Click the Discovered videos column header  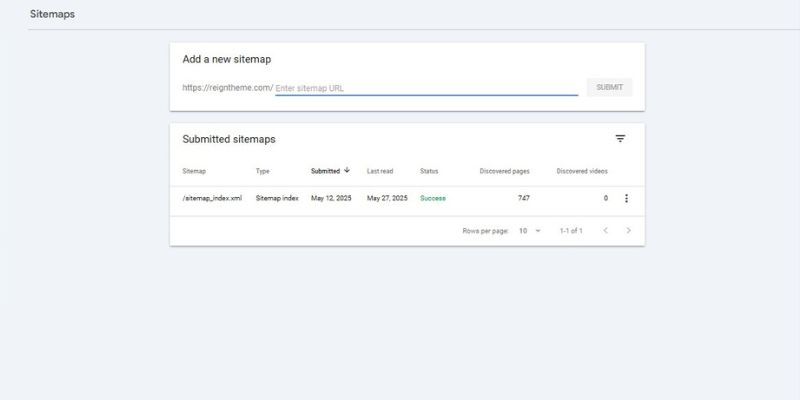(582, 171)
